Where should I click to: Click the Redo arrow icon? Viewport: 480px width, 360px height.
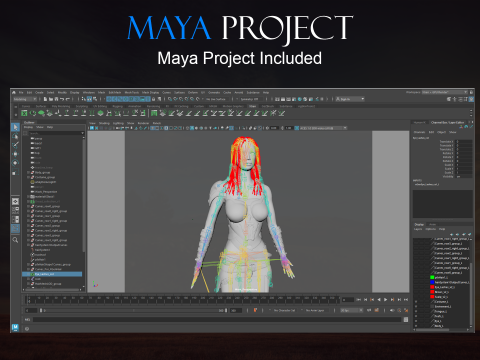(68, 99)
